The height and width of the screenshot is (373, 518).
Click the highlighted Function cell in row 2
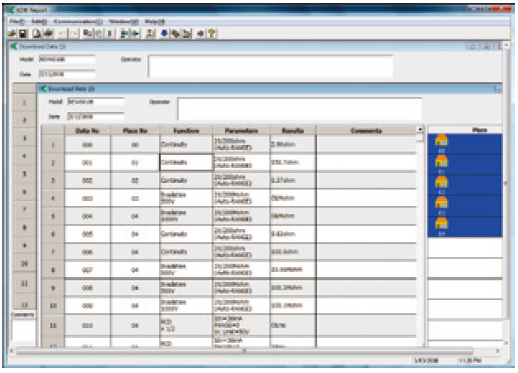click(x=186, y=163)
